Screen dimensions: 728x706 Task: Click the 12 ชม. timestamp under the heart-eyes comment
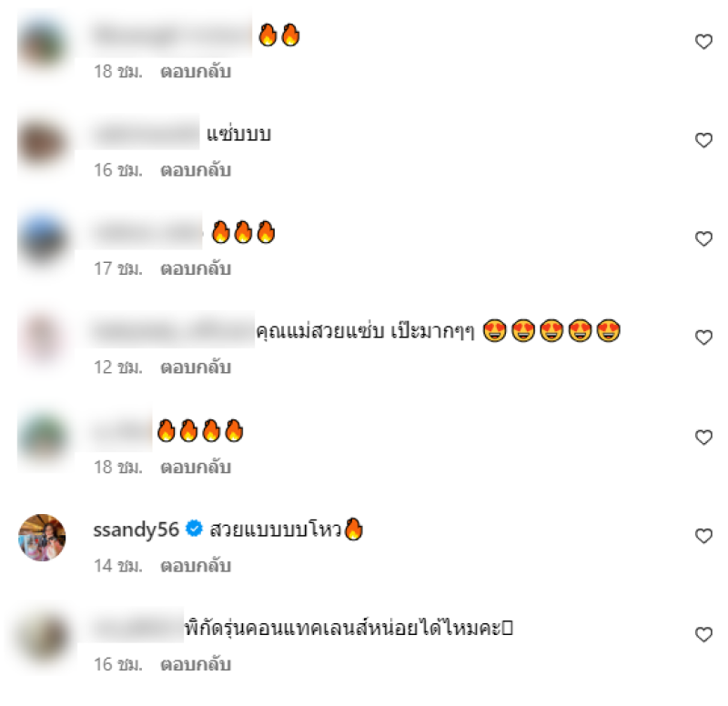[x=118, y=368]
